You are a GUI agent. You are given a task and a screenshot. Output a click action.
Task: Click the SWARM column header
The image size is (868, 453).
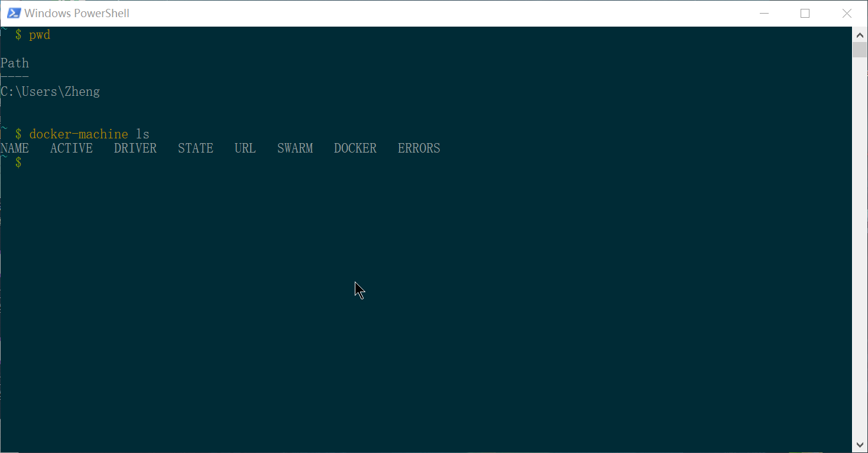[x=294, y=148]
